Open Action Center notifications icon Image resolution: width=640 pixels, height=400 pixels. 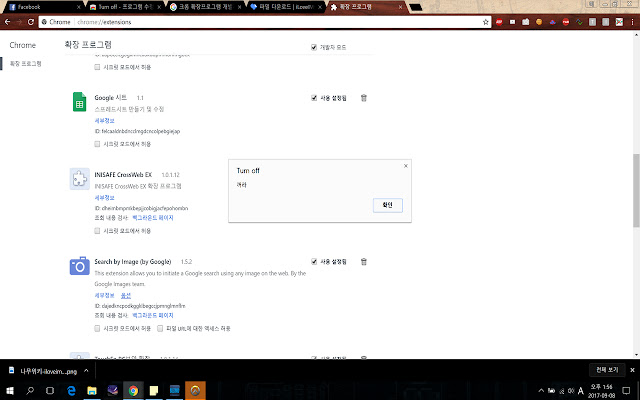pyautogui.click(x=626, y=391)
